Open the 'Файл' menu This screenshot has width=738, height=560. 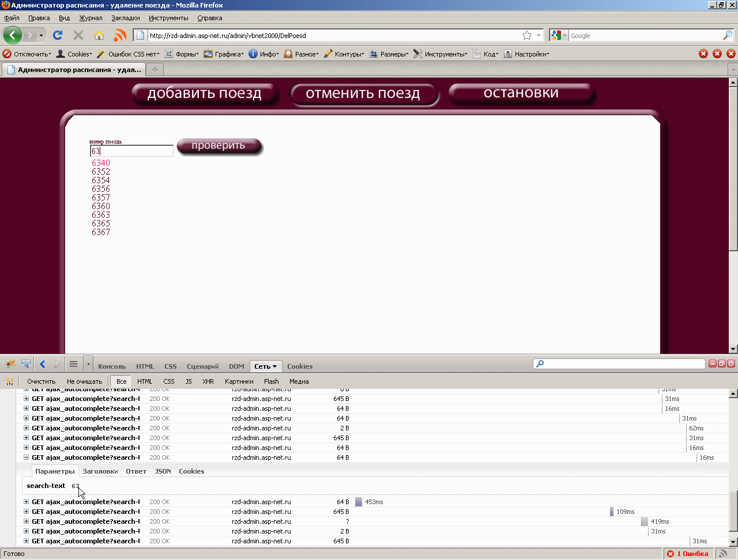pyautogui.click(x=12, y=18)
